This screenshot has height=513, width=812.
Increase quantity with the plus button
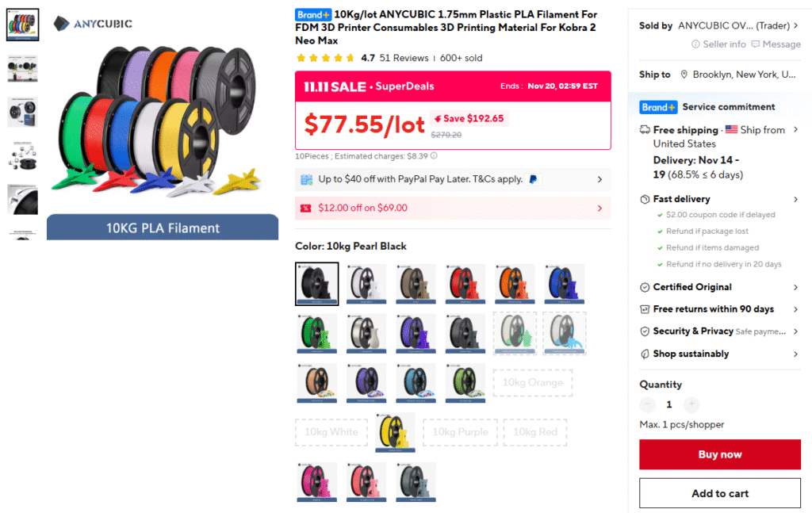691,404
